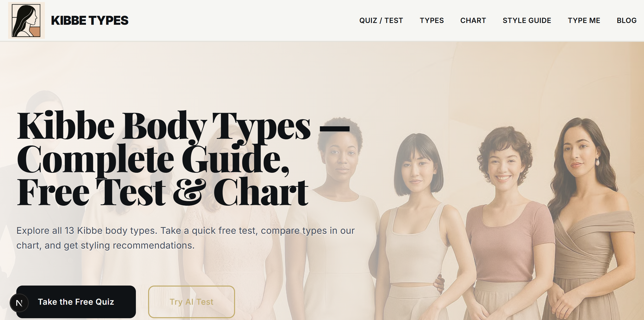Open the CHART page in navigation
Viewport: 644px width, 320px height.
[x=473, y=20]
